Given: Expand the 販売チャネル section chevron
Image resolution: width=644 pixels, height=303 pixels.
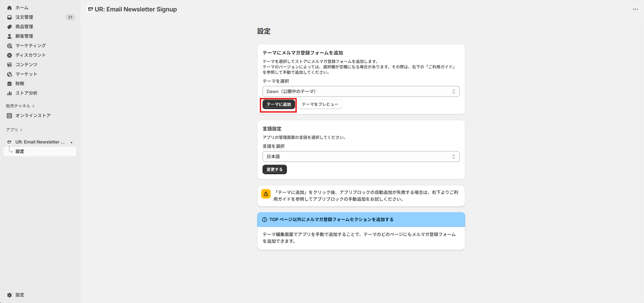Looking at the screenshot, I should 33,106.
